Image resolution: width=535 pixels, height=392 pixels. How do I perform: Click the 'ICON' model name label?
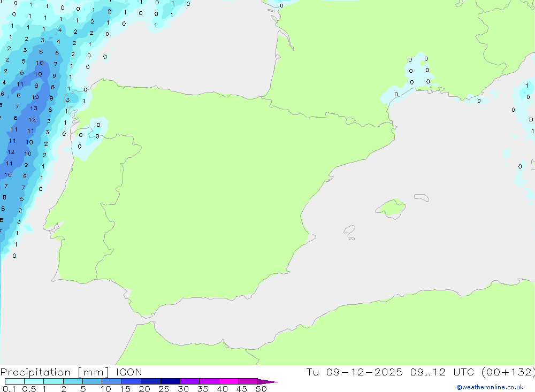129,372
